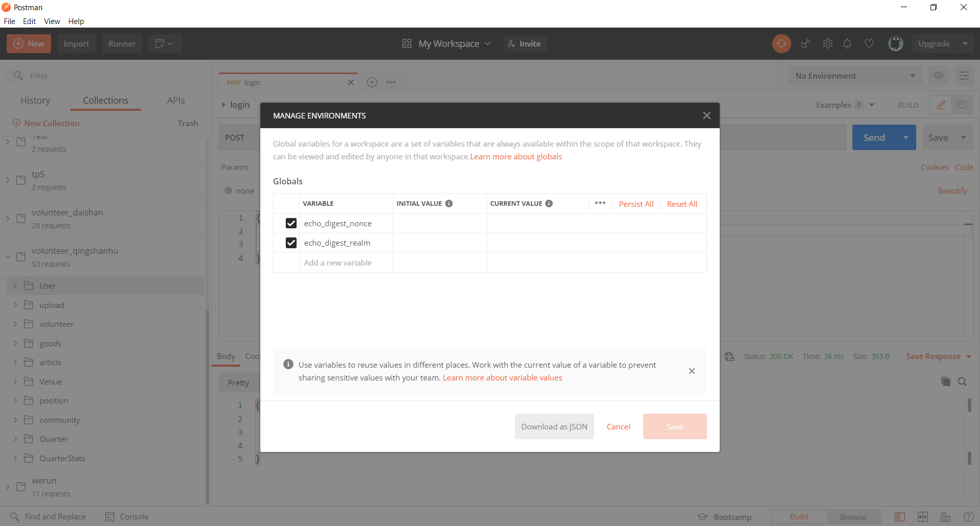The height and width of the screenshot is (526, 980).
Task: Uncheck the echo_digest_nonce variable checkbox
Action: click(x=291, y=223)
